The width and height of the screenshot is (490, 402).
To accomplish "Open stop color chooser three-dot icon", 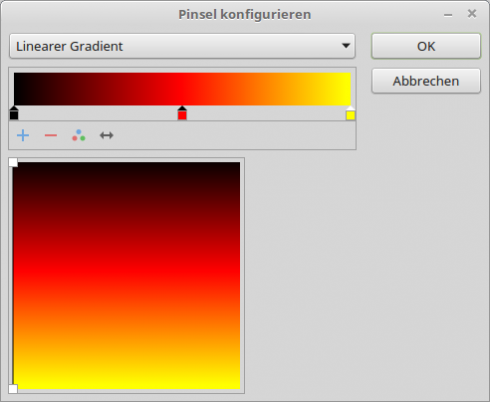I will coord(79,135).
